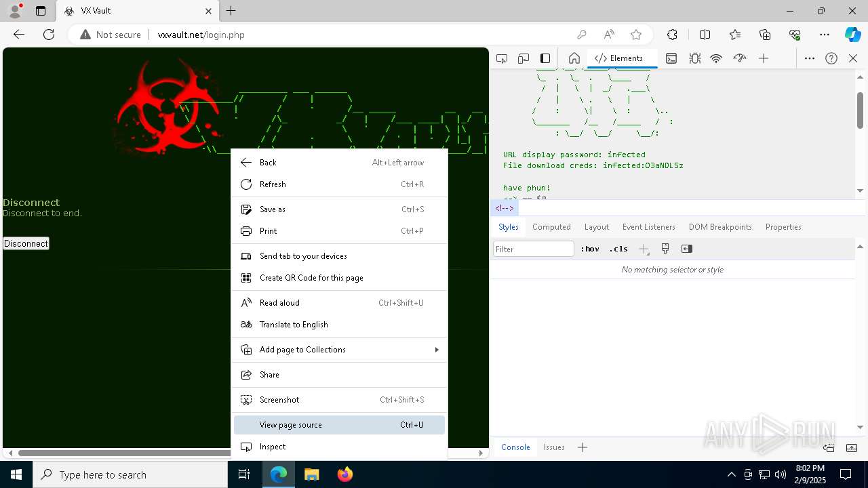Open Firefox from the taskbar

pos(344,474)
